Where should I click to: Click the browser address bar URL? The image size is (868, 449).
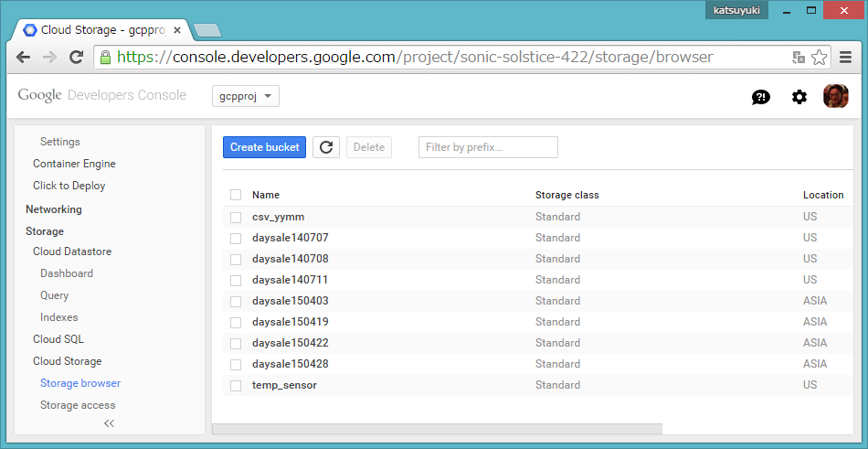pyautogui.click(x=415, y=57)
